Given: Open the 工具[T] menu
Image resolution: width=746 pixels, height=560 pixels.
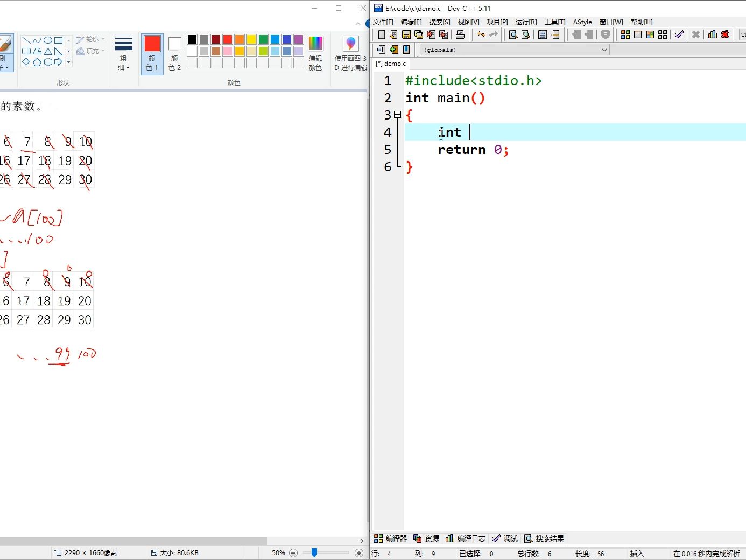Looking at the screenshot, I should click(x=555, y=22).
